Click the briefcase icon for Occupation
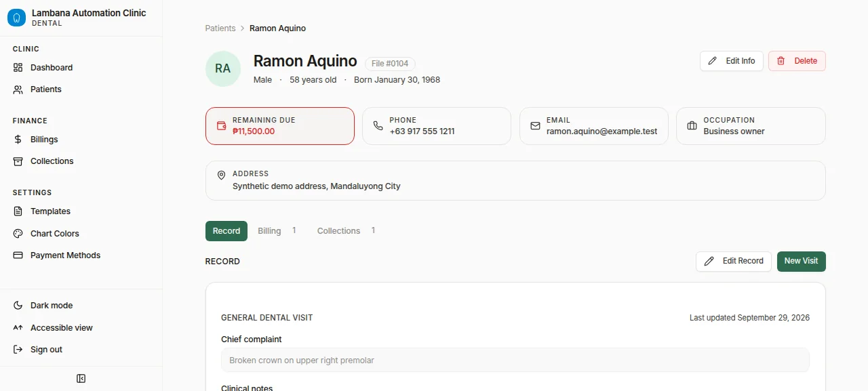Viewport: 868px width, 391px height. tap(692, 126)
